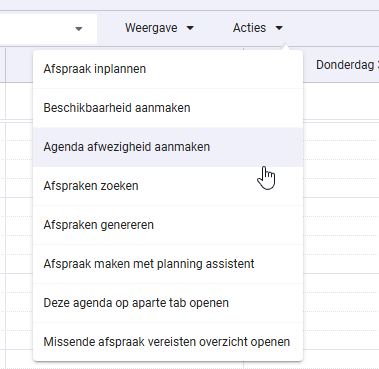Choose Afspraak inplannen from the menu
The height and width of the screenshot is (369, 379).
click(x=168, y=69)
